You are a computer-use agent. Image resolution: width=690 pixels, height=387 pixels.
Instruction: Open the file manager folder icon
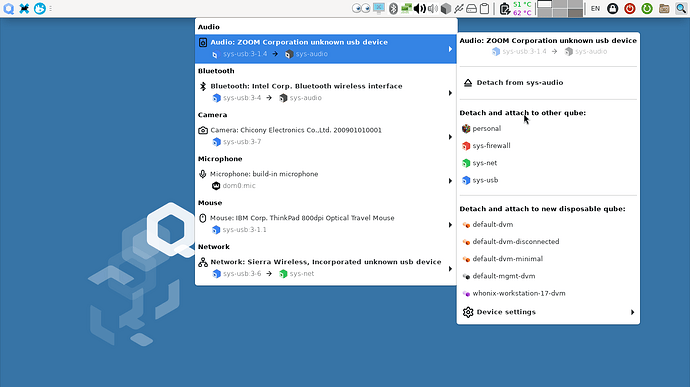pos(664,8)
